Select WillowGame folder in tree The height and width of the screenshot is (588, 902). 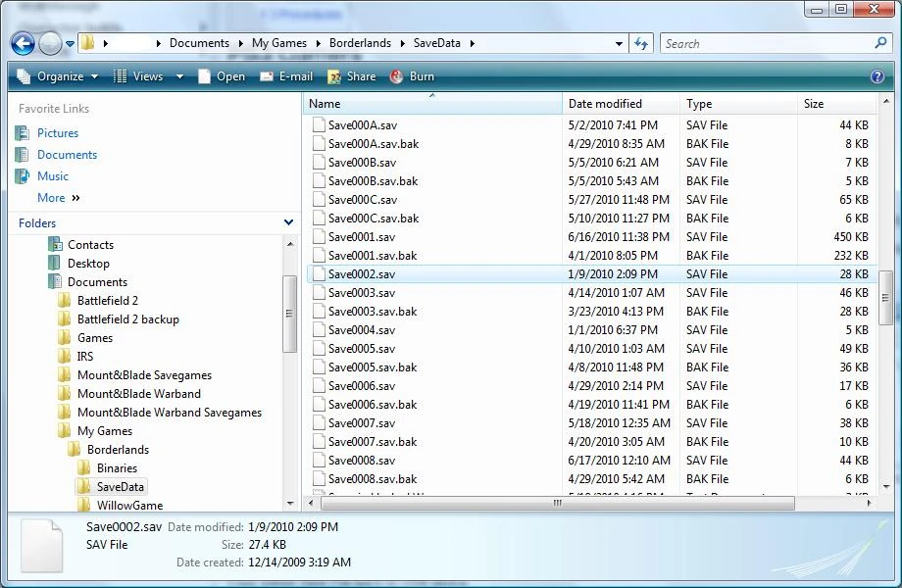(129, 506)
